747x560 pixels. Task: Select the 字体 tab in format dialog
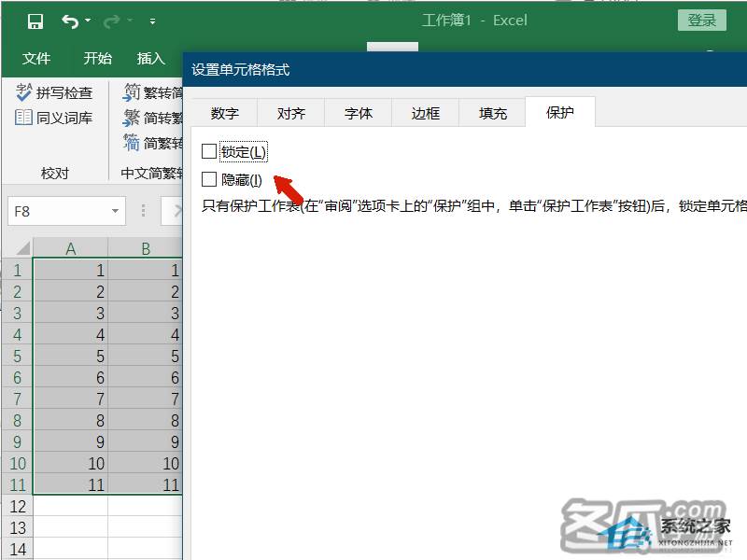pyautogui.click(x=359, y=113)
